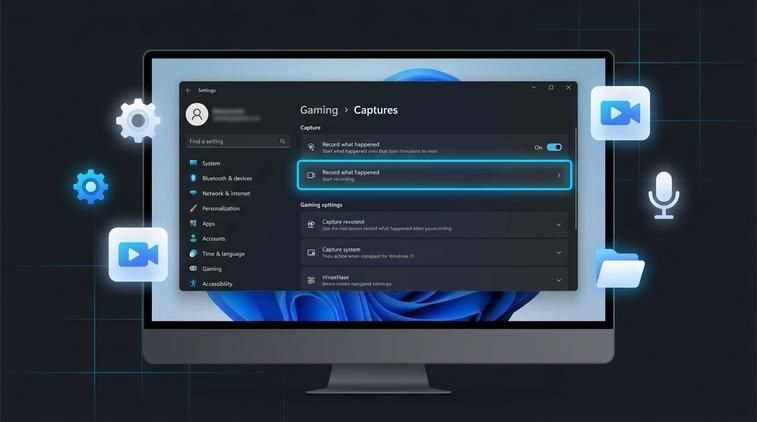This screenshot has width=757, height=422.
Task: Open Start recording row via its chevron
Action: (x=559, y=175)
